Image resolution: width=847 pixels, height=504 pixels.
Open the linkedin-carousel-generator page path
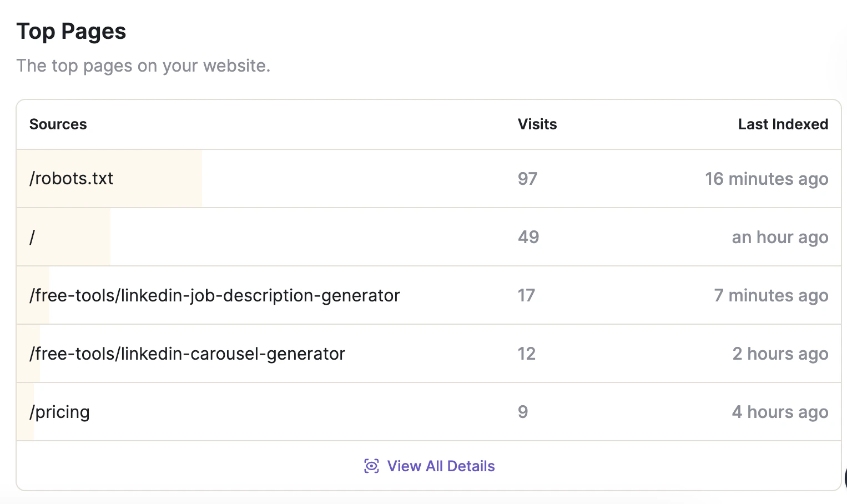click(x=188, y=354)
